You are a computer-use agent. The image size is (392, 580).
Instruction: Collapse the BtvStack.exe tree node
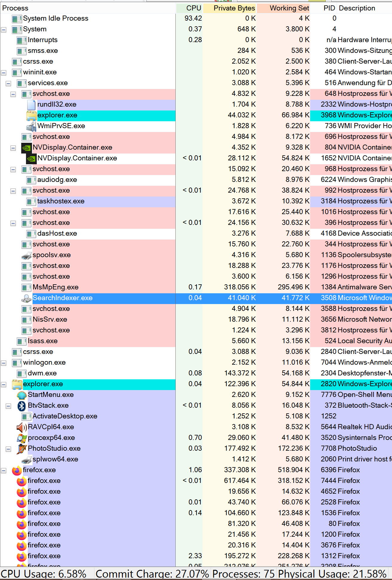8,406
